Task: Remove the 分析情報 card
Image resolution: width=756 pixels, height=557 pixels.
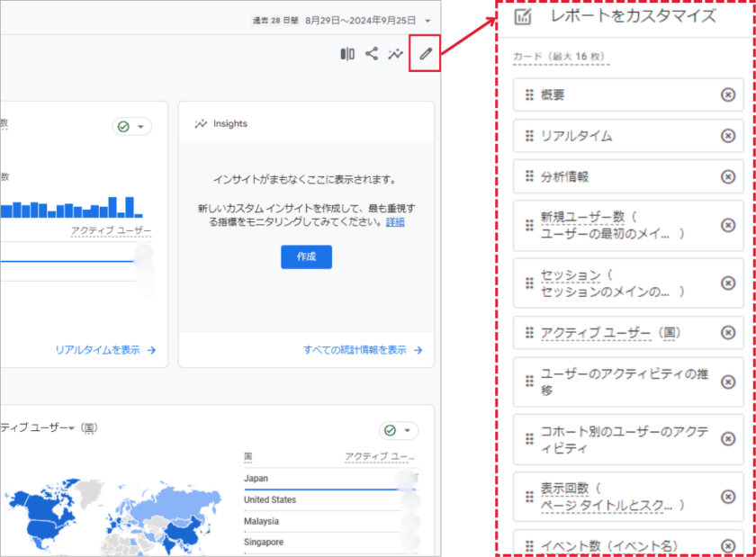Action: [728, 176]
